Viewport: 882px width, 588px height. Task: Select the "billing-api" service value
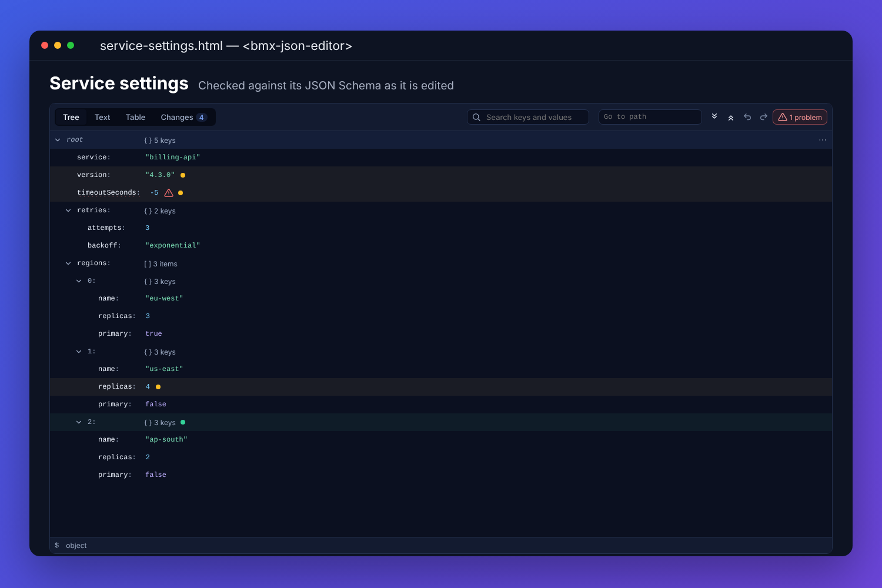[x=173, y=158]
